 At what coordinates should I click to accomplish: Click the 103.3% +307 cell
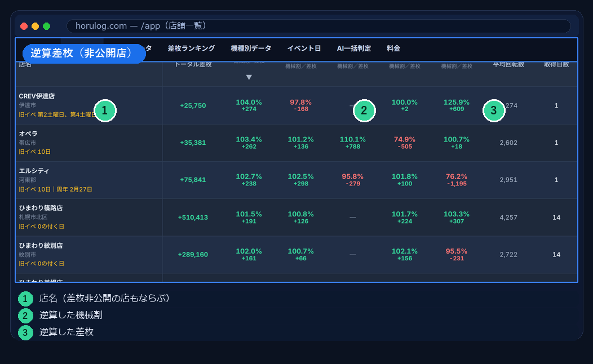457,217
